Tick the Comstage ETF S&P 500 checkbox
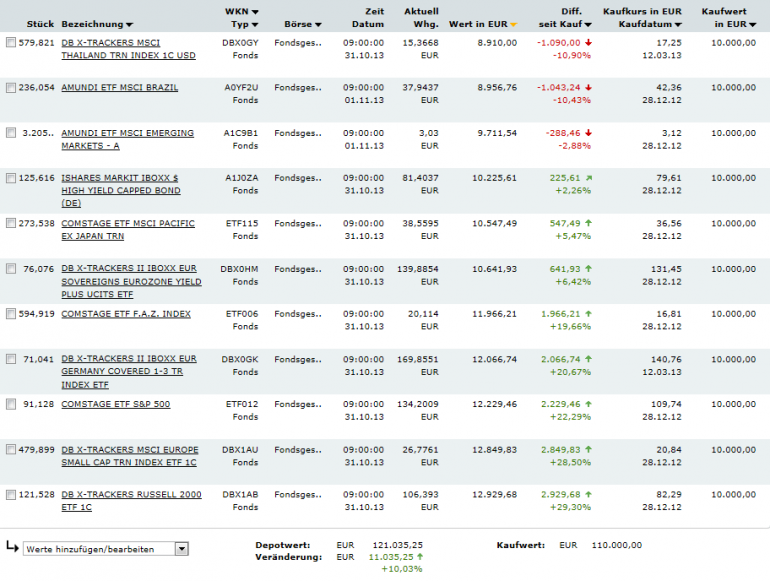Screen dimensions: 770x581 click(11, 405)
